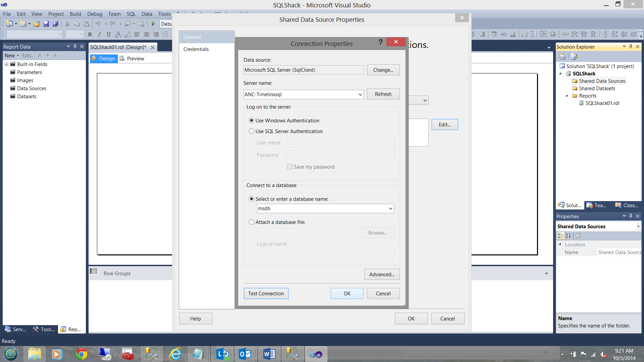The height and width of the screenshot is (362, 644).
Task: Click the Save All toolbar icon
Action: point(55,24)
